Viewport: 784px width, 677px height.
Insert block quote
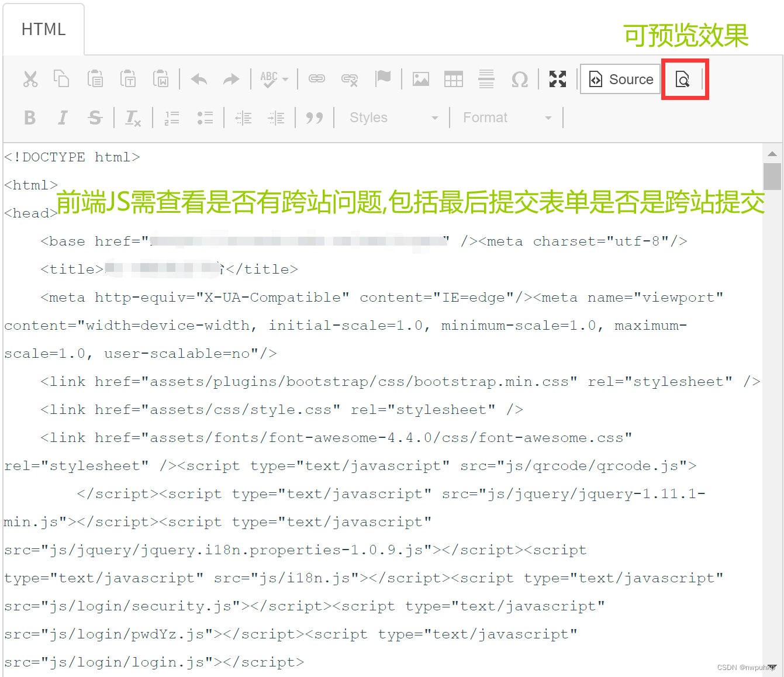click(315, 118)
